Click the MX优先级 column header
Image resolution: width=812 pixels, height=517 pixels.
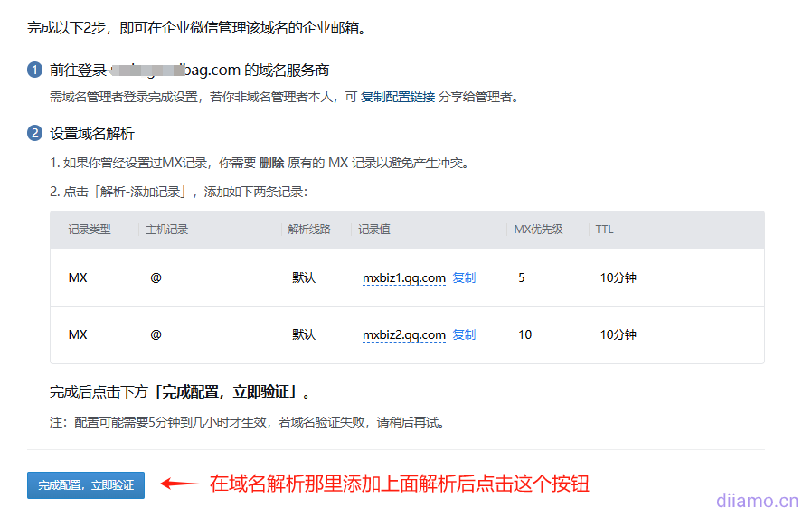coord(538,230)
